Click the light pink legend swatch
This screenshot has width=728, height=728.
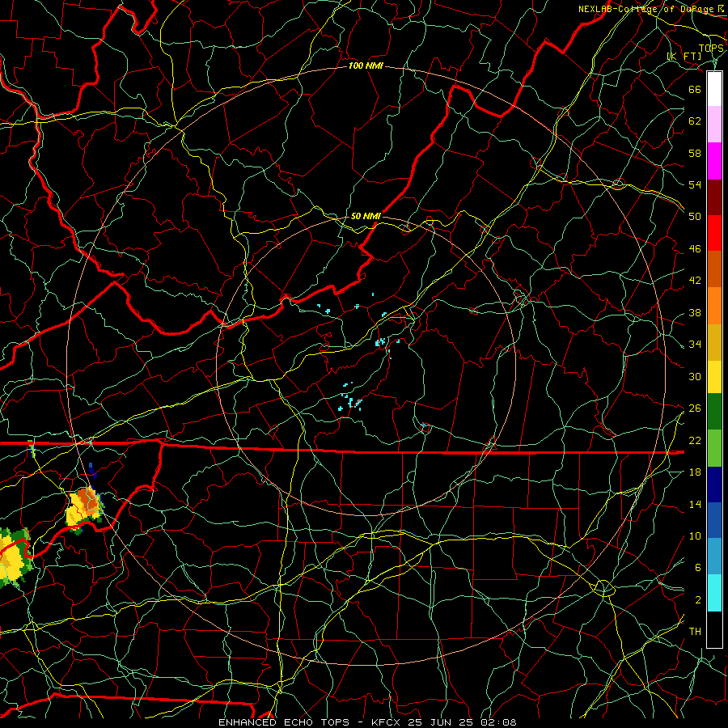tap(714, 125)
